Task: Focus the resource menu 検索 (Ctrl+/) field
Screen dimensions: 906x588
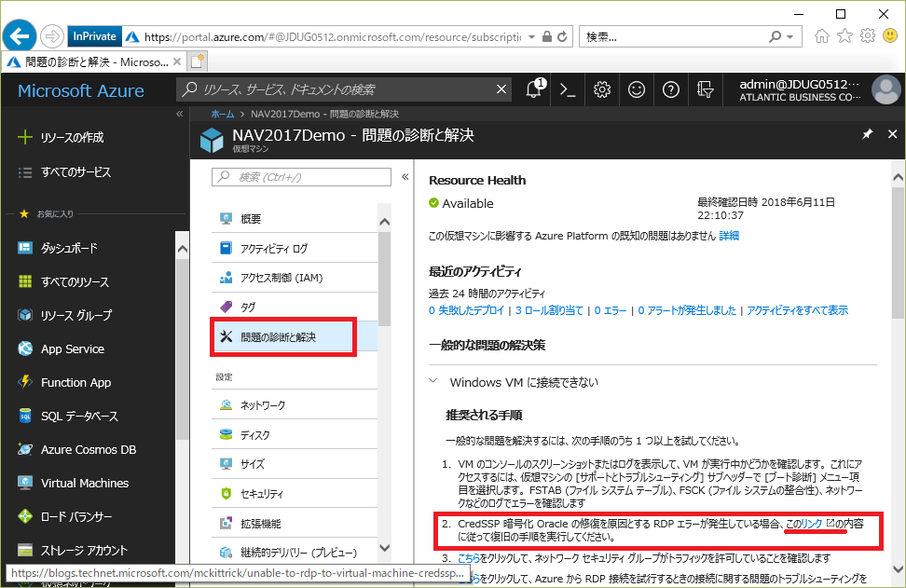Action: [302, 177]
